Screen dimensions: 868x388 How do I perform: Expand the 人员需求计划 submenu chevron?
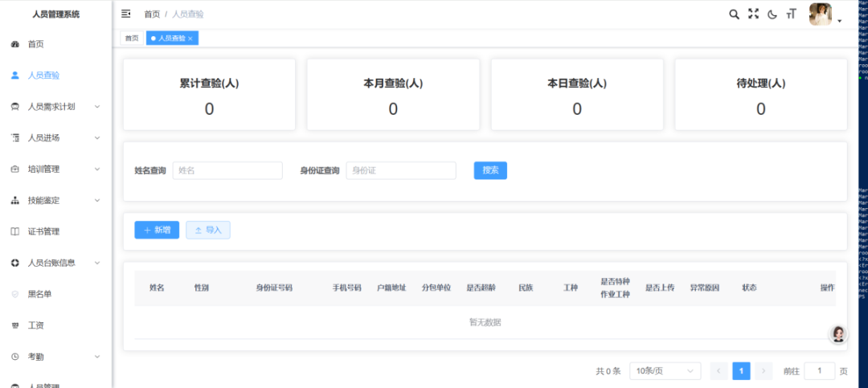[97, 107]
